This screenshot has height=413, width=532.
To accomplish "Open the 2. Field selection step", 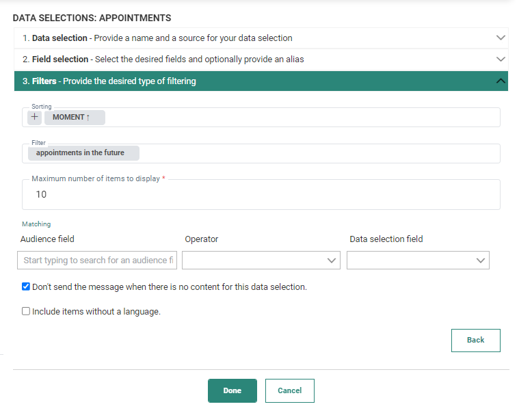I will point(164,59).
